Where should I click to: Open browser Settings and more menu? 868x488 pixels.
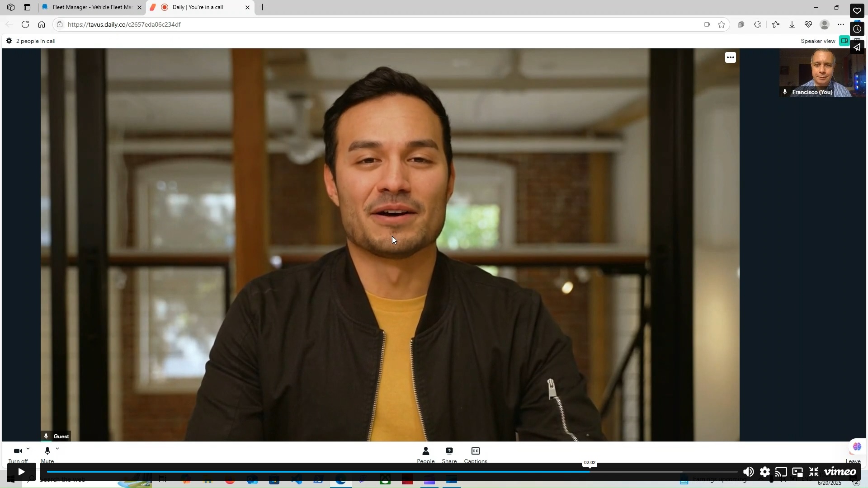[x=840, y=24]
